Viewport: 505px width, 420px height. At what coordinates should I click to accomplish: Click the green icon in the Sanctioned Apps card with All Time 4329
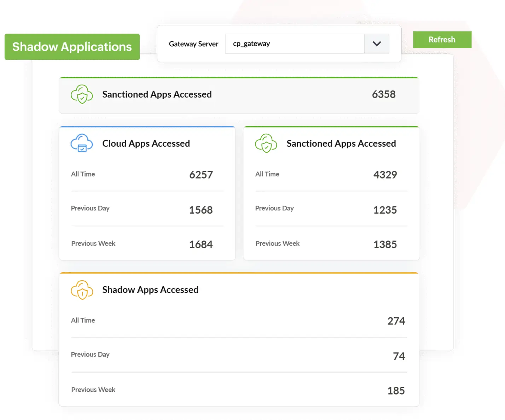pyautogui.click(x=266, y=143)
